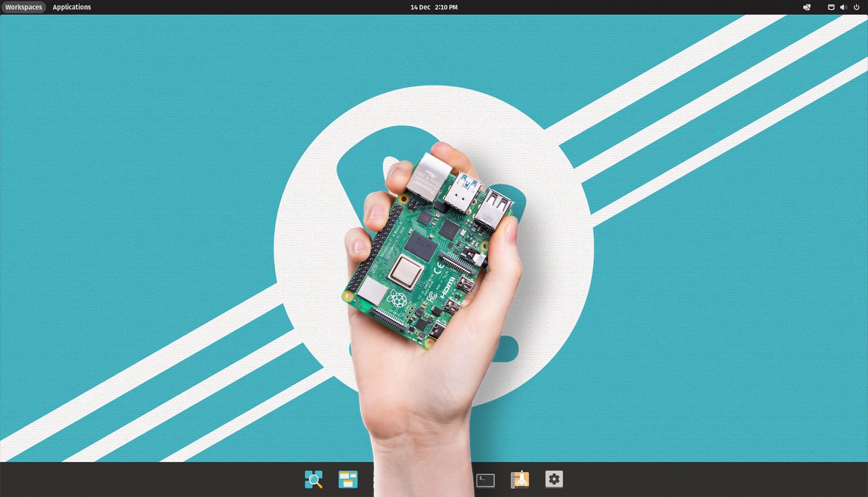This screenshot has width=868, height=497.
Task: Open the volume speaker icon
Action: (x=844, y=7)
